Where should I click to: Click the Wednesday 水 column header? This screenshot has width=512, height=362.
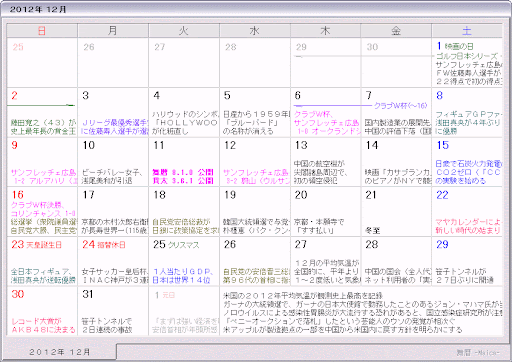pos(255,31)
